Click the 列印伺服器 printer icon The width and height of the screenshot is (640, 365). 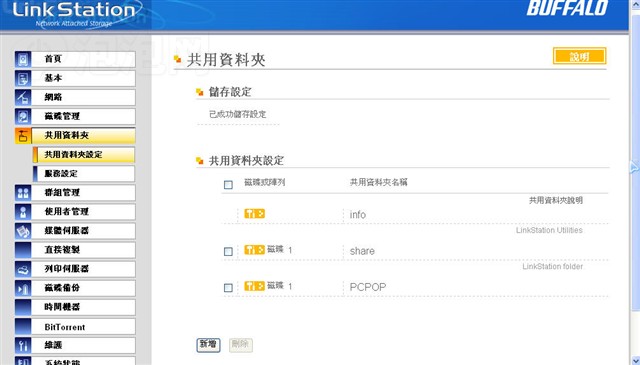coord(23,269)
